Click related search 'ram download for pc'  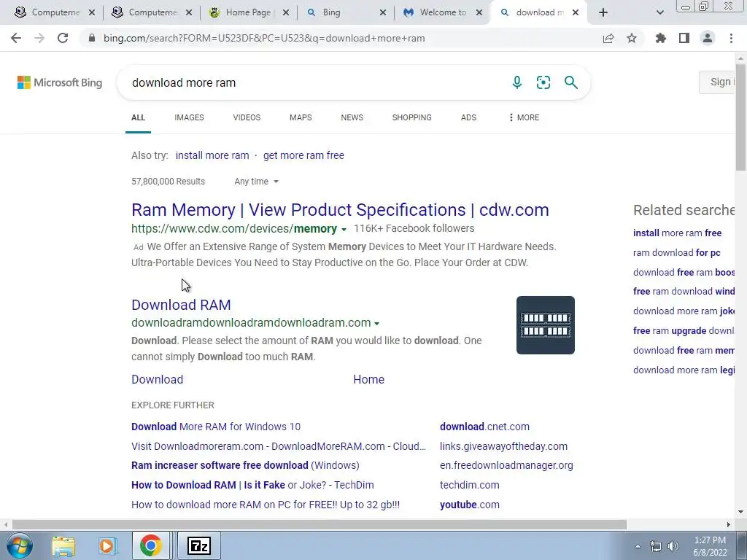pos(676,253)
